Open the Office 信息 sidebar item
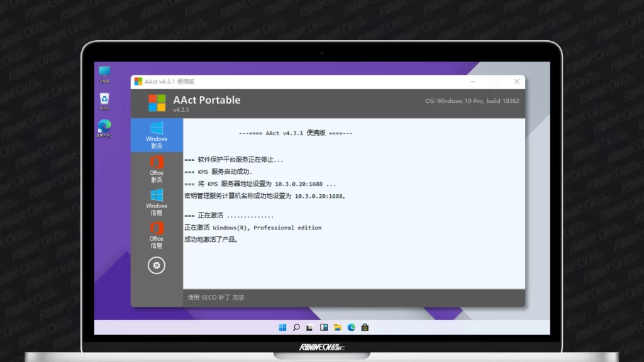 pyautogui.click(x=157, y=234)
